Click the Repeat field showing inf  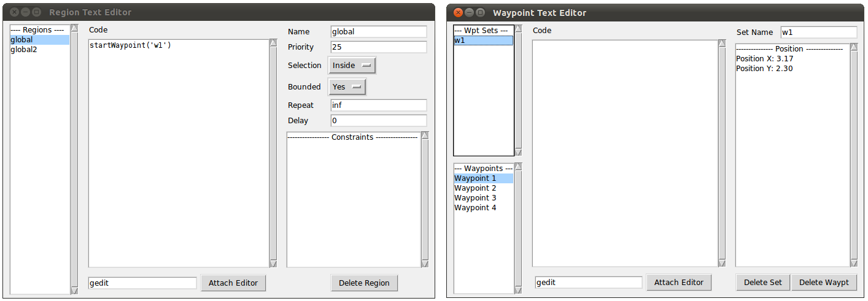pos(379,105)
